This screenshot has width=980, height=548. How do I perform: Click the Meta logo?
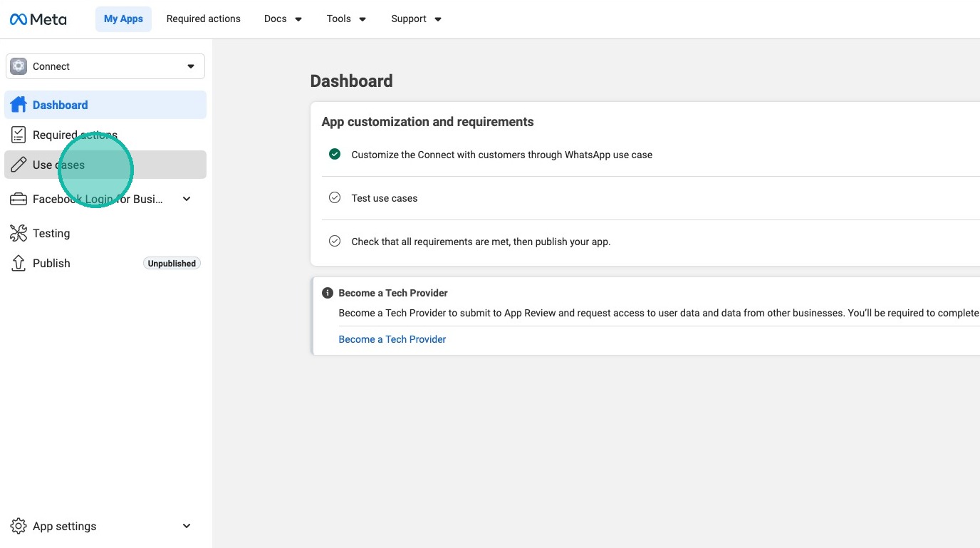pos(38,19)
